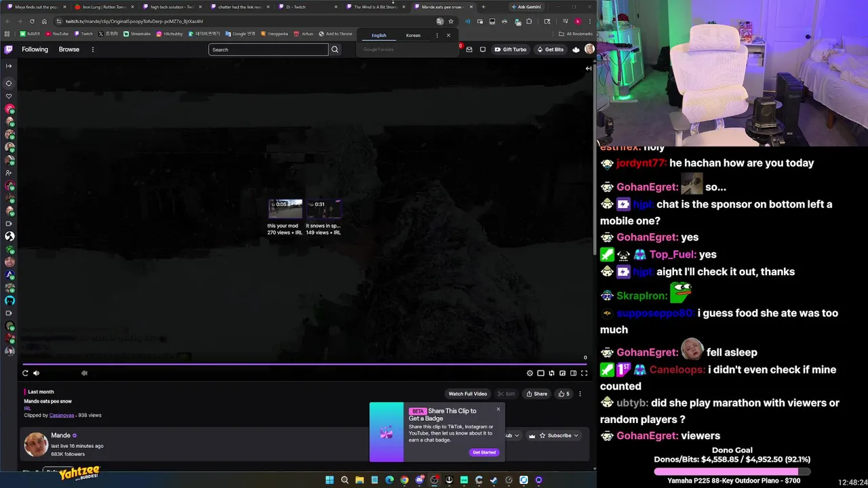Open Google Translate popup options menu
Image resolution: width=868 pixels, height=488 pixels.
[x=437, y=35]
